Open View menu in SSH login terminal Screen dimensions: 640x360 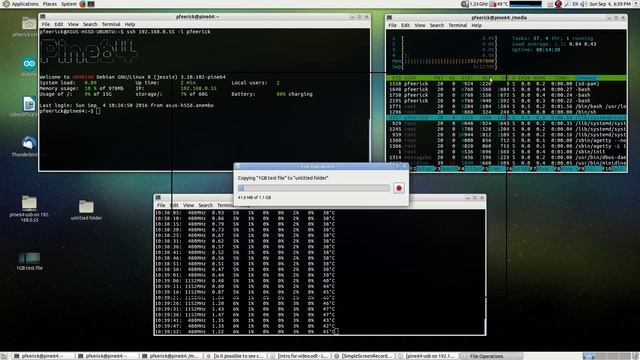click(73, 24)
